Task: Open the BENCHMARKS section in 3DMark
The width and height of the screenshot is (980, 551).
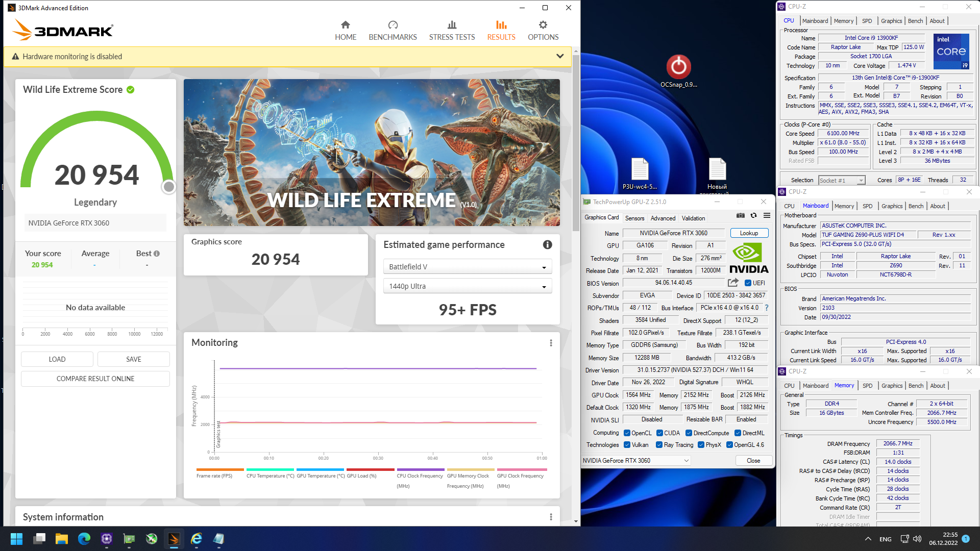Action: (x=393, y=31)
